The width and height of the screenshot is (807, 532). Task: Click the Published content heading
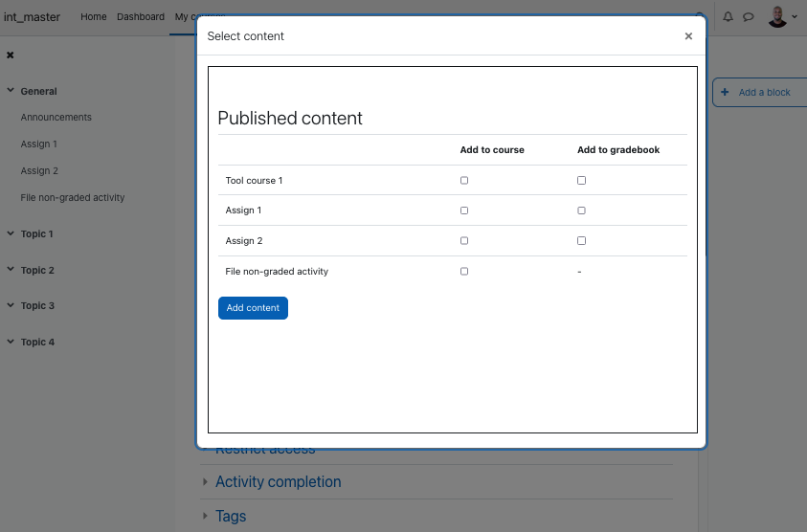pos(290,119)
